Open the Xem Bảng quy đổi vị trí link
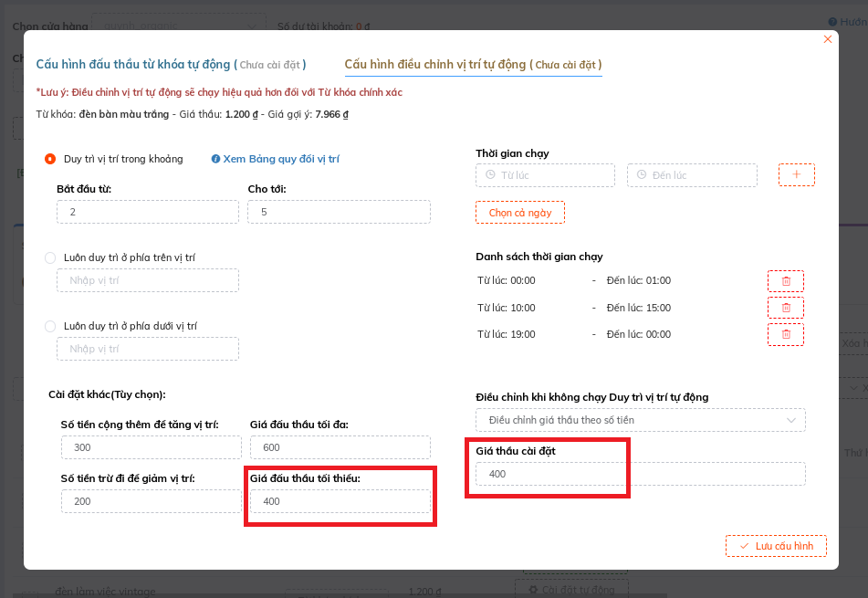This screenshot has height=598, width=868. tap(280, 159)
